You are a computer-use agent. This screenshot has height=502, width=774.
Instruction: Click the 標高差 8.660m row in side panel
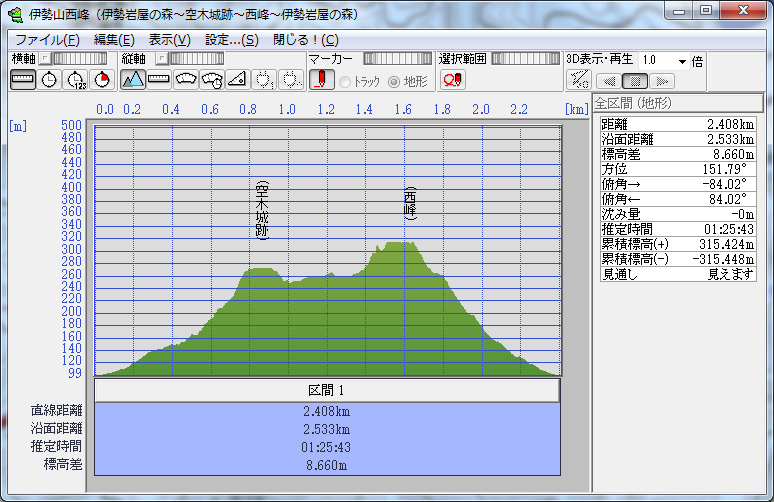click(678, 154)
